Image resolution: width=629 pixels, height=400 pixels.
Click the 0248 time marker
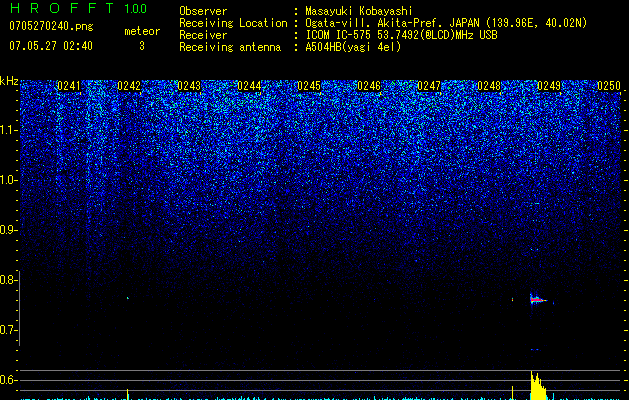pyautogui.click(x=489, y=86)
